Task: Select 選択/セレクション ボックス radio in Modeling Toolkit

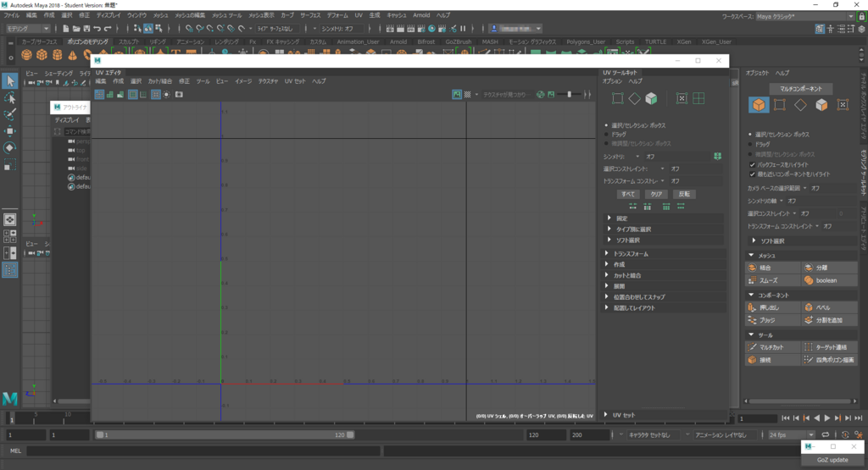Action: [750, 135]
